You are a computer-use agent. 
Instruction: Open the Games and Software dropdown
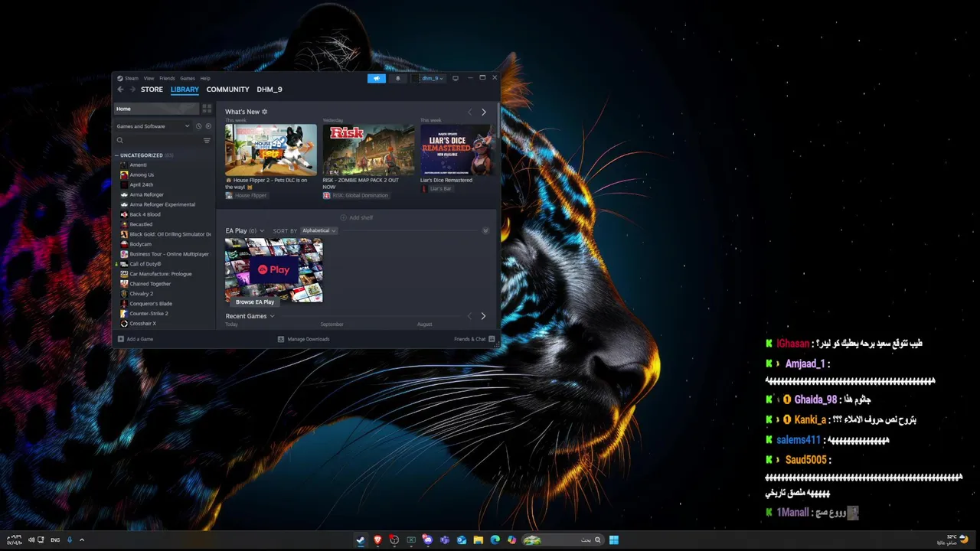coord(153,126)
